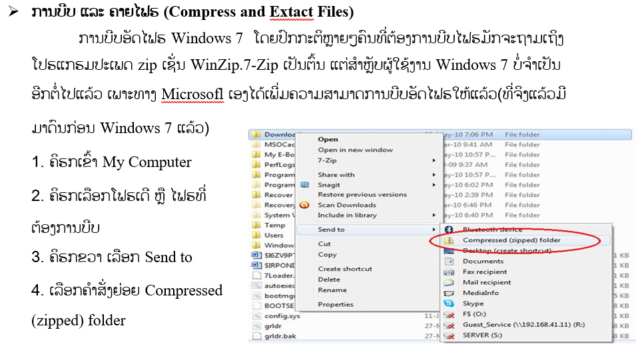
Task: Expand the Share with submenu arrow
Action: pyautogui.click(x=434, y=175)
